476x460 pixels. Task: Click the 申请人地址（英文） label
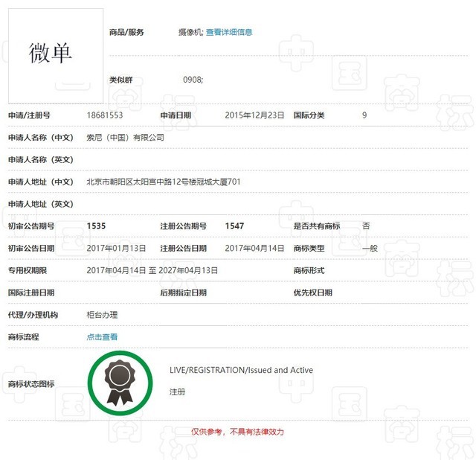tap(41, 204)
